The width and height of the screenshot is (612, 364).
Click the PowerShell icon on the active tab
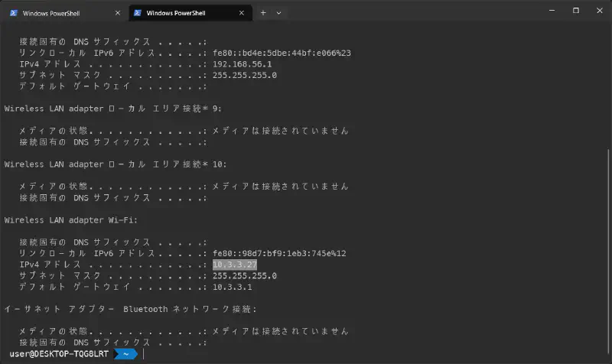point(139,13)
